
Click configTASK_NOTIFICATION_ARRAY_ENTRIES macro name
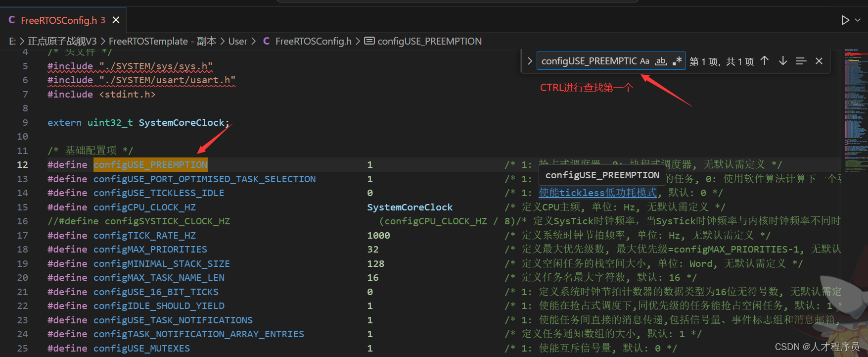199,334
